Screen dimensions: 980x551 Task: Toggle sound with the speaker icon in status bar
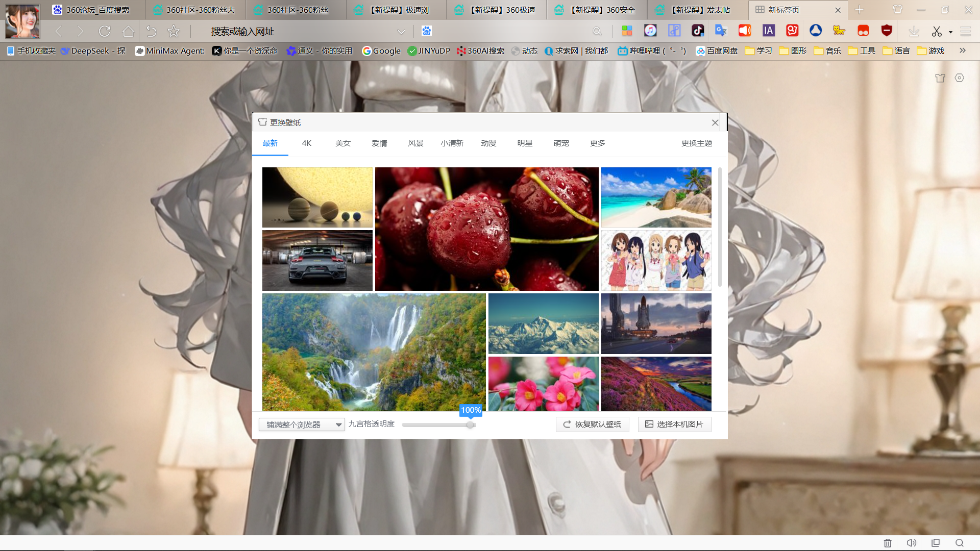(912, 543)
